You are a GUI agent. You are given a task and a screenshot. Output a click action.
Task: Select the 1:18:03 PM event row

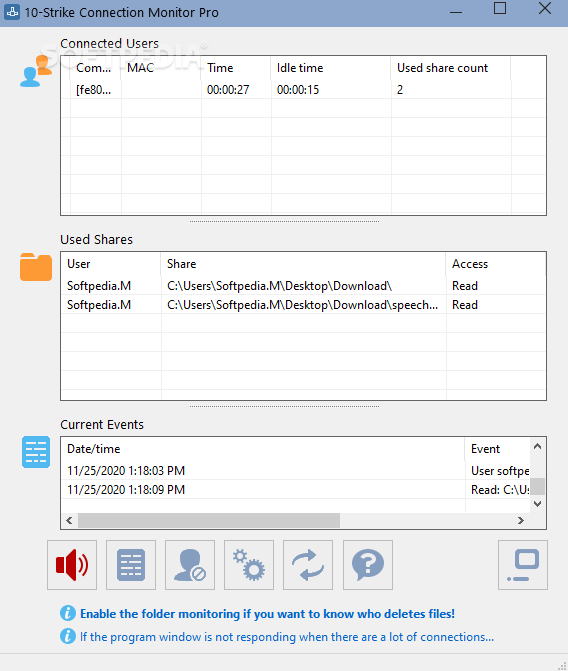tap(296, 471)
